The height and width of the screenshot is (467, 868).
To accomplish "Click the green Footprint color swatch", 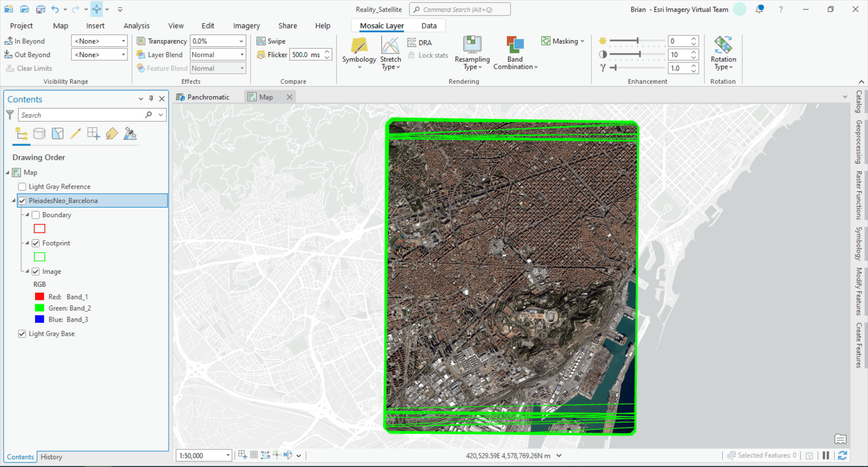I will pos(39,257).
